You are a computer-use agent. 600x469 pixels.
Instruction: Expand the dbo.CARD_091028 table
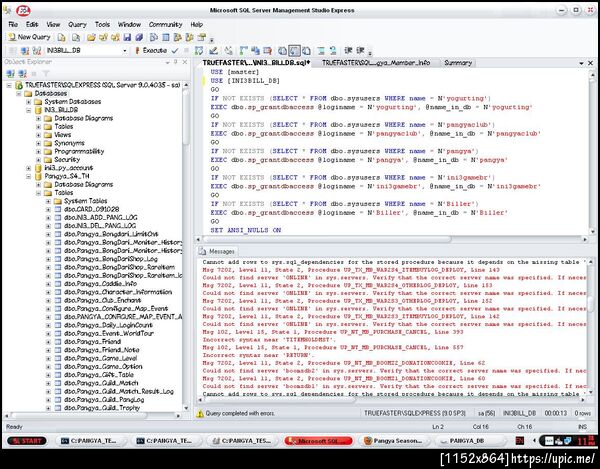(x=48, y=210)
